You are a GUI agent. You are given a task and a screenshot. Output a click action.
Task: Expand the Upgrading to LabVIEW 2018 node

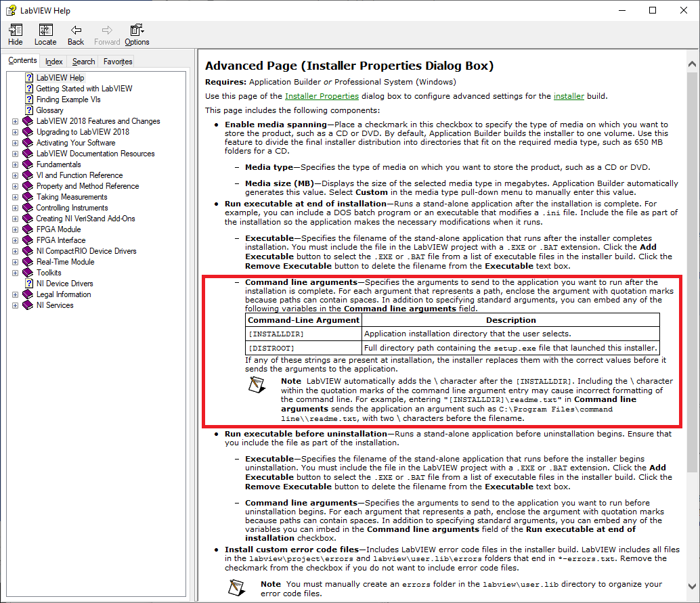pos(15,132)
